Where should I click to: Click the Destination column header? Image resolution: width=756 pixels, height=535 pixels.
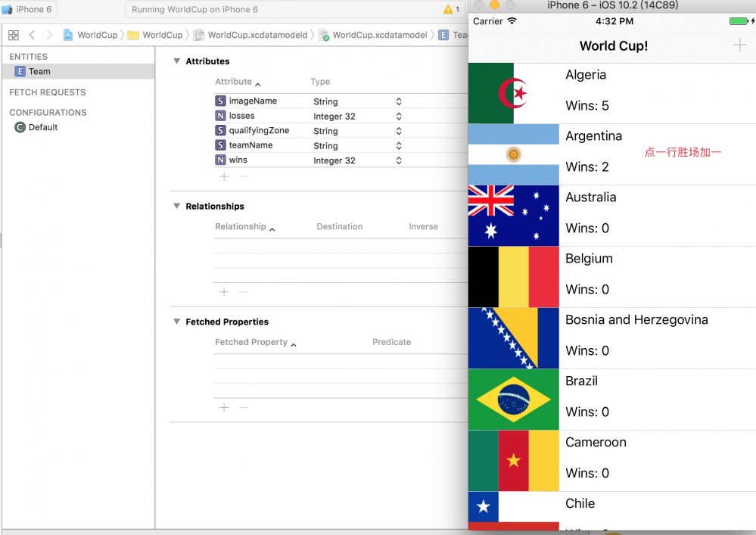tap(340, 226)
